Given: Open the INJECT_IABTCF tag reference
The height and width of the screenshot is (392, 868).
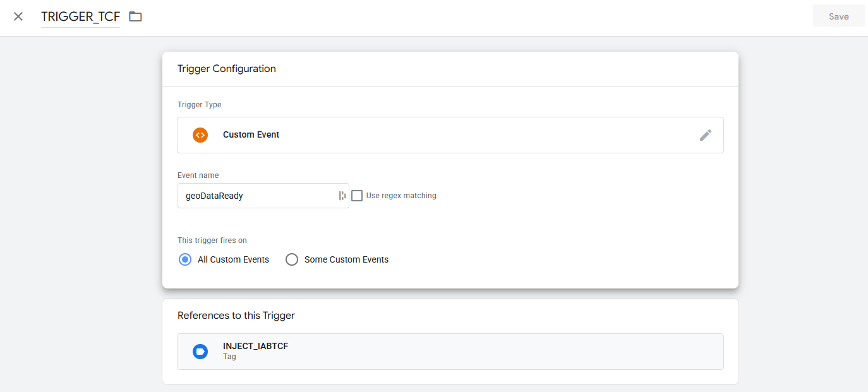Looking at the screenshot, I should pos(450,352).
